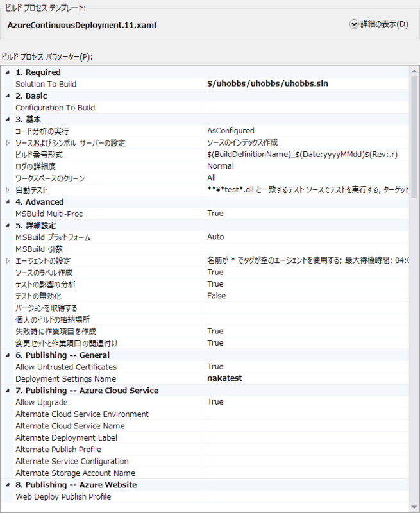Select the Allow Untrusted Certificates label

pos(66,367)
